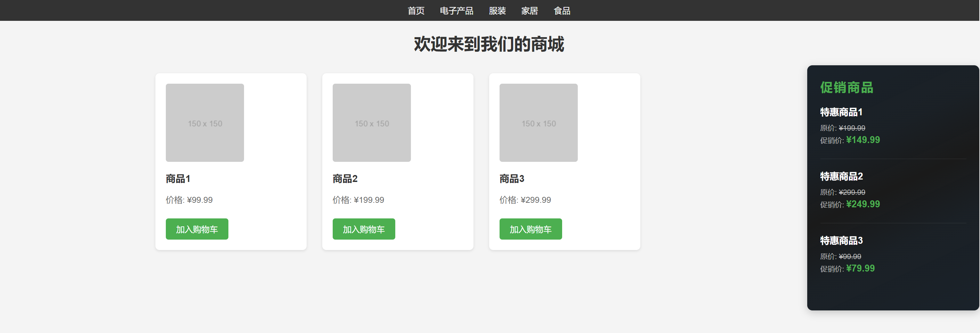Add 商品1 to cart with 加入购物车
This screenshot has width=980, height=333.
pyautogui.click(x=197, y=229)
